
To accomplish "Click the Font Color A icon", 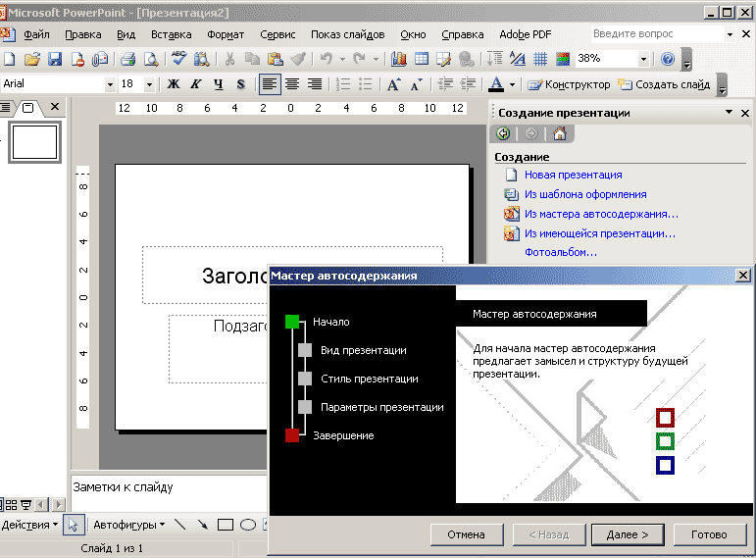I will 496,84.
